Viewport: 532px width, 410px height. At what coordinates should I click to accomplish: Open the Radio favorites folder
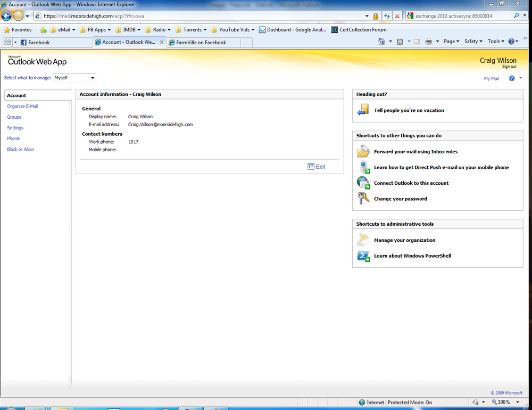(158, 30)
